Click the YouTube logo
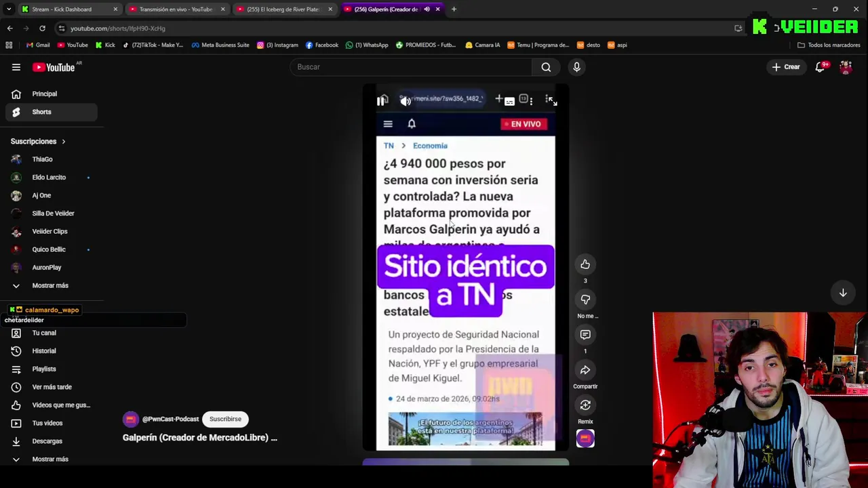 coord(54,67)
